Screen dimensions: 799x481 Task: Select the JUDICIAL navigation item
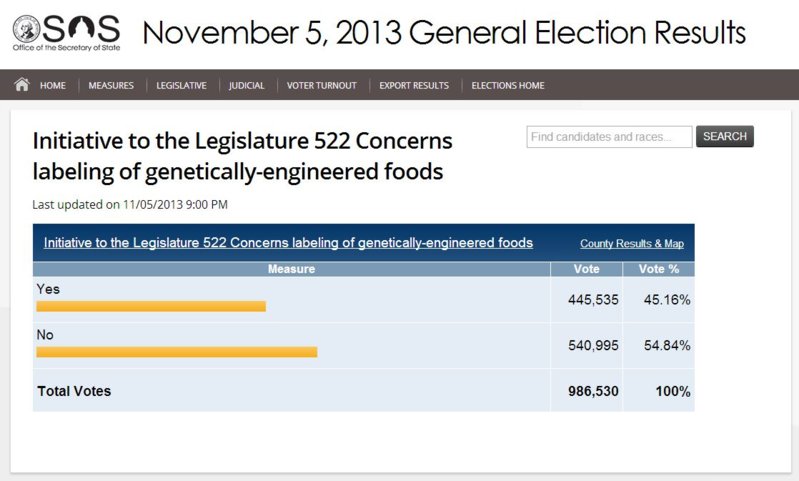click(x=247, y=86)
